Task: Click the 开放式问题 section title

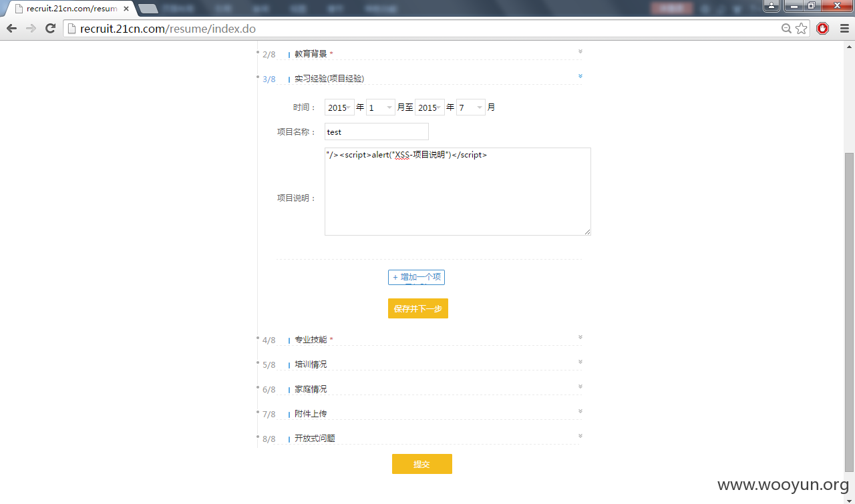Action: pyautogui.click(x=315, y=439)
